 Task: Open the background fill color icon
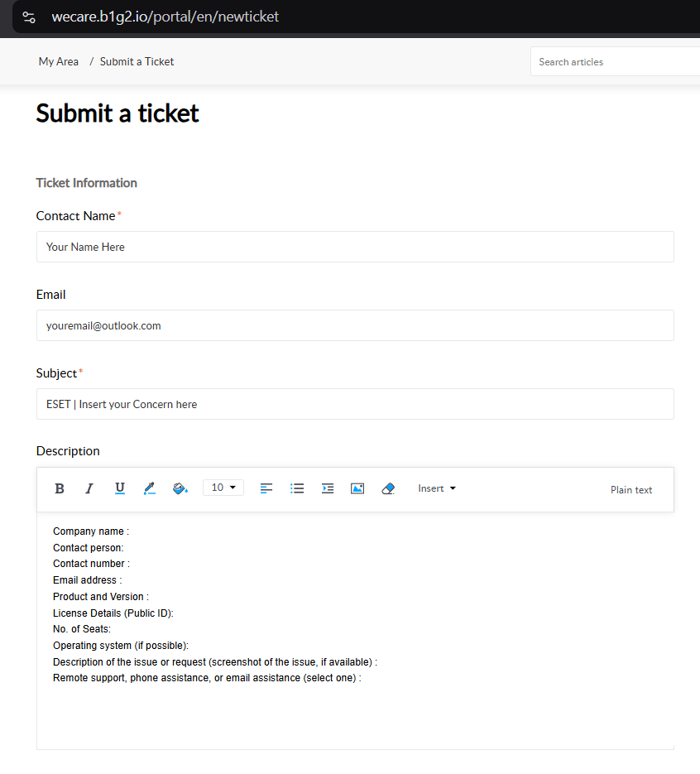[180, 488]
